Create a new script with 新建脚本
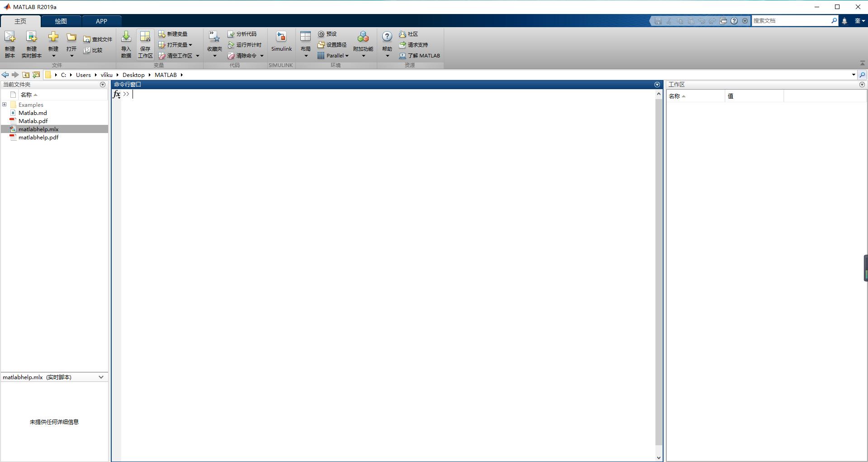Image resolution: width=868 pixels, height=462 pixels. [x=10, y=44]
